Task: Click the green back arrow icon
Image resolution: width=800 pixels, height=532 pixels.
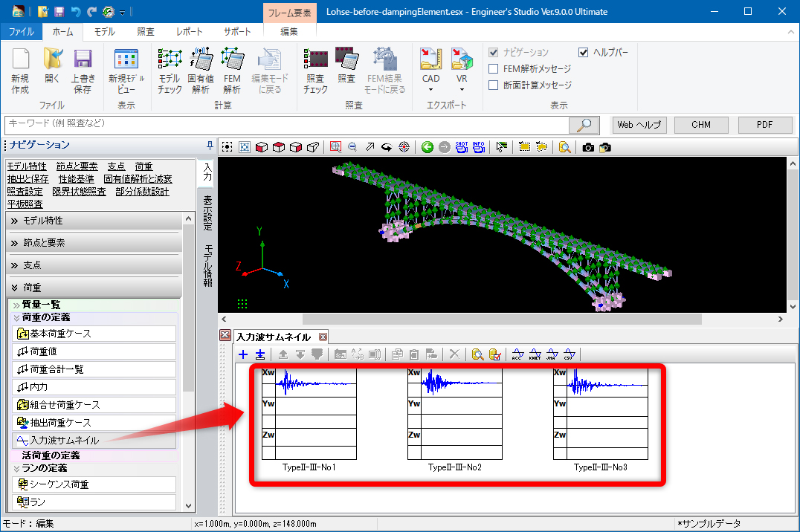Action: coord(428,147)
